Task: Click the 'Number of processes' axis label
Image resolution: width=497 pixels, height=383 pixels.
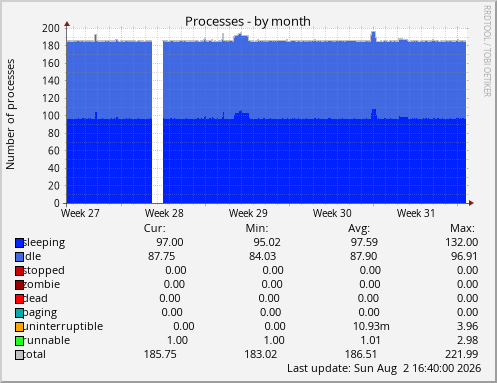Action: pos(10,114)
